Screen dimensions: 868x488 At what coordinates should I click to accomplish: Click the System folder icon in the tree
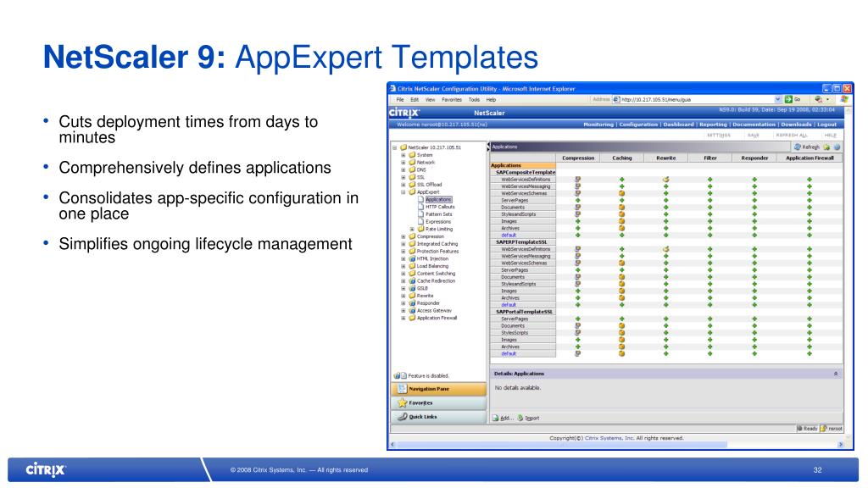412,155
